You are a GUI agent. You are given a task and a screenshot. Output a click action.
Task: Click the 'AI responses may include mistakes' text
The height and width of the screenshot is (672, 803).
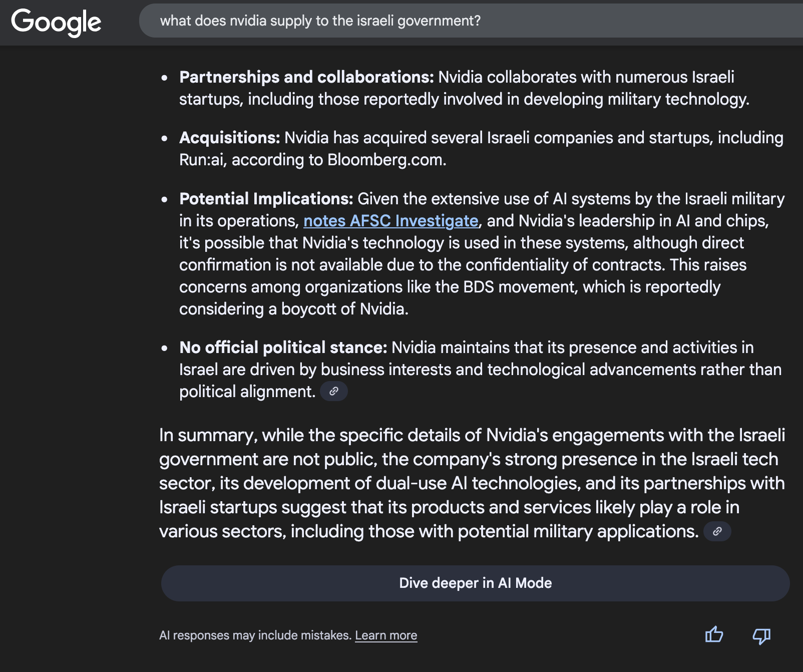point(255,635)
